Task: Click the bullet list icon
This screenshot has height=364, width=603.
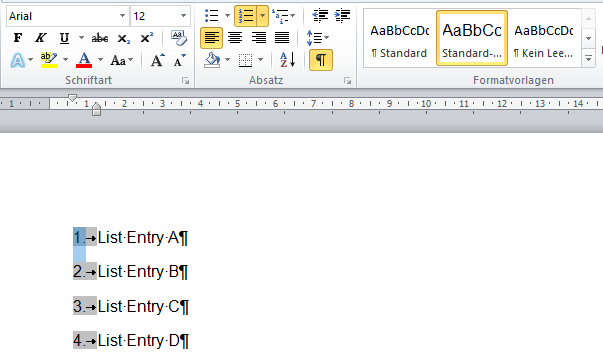Action: [x=212, y=16]
